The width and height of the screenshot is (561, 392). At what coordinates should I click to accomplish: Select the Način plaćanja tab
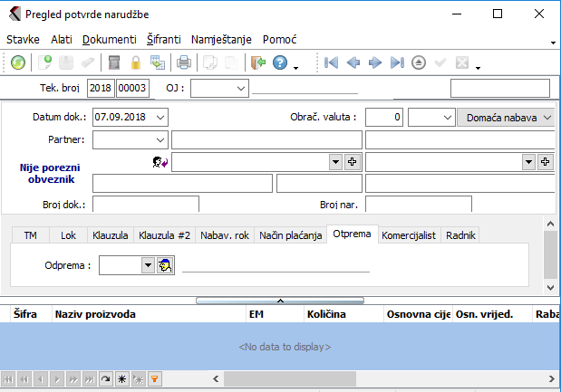[290, 234]
